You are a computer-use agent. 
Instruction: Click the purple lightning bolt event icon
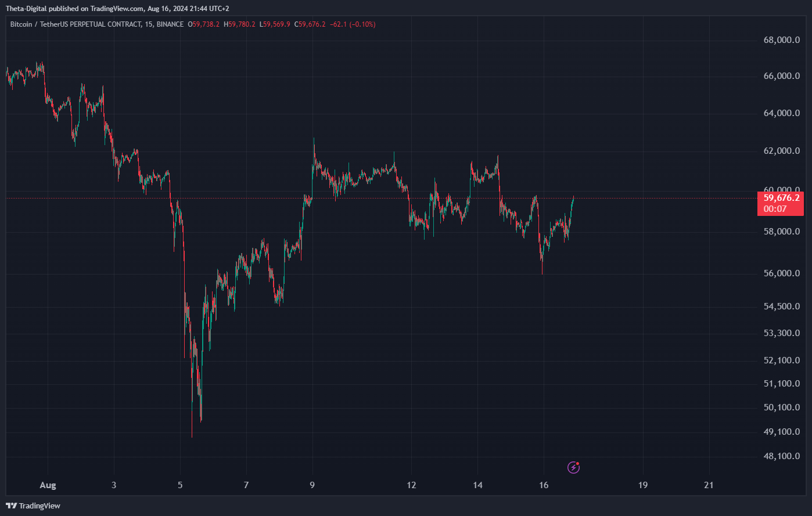pyautogui.click(x=573, y=467)
